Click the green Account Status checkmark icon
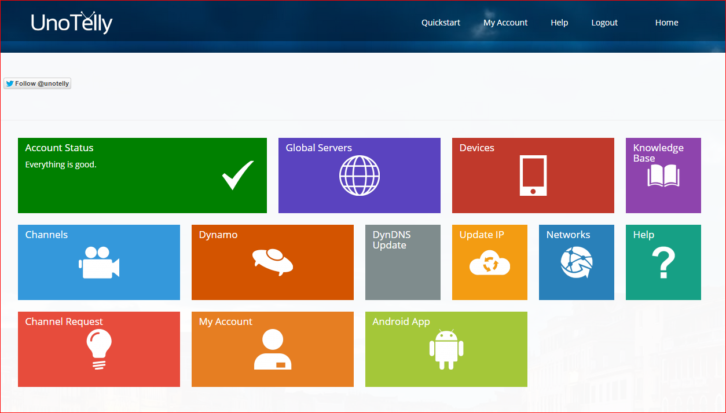 click(x=238, y=175)
